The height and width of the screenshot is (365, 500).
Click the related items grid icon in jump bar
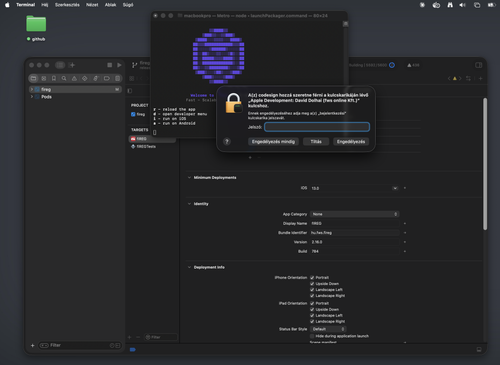pos(132,78)
